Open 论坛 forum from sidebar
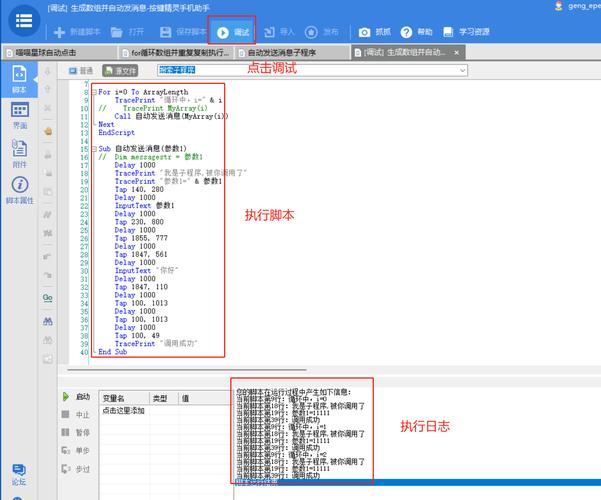The width and height of the screenshot is (601, 500). (x=18, y=475)
